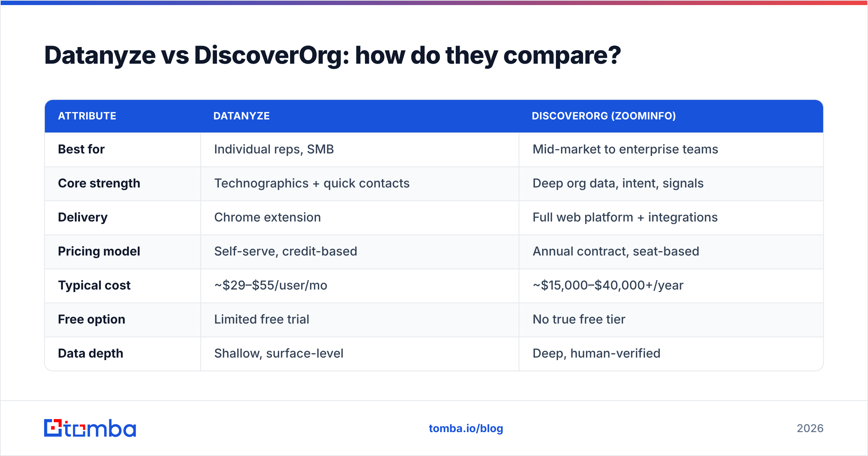Click the 2026 year label
Image resolution: width=868 pixels, height=456 pixels.
810,428
